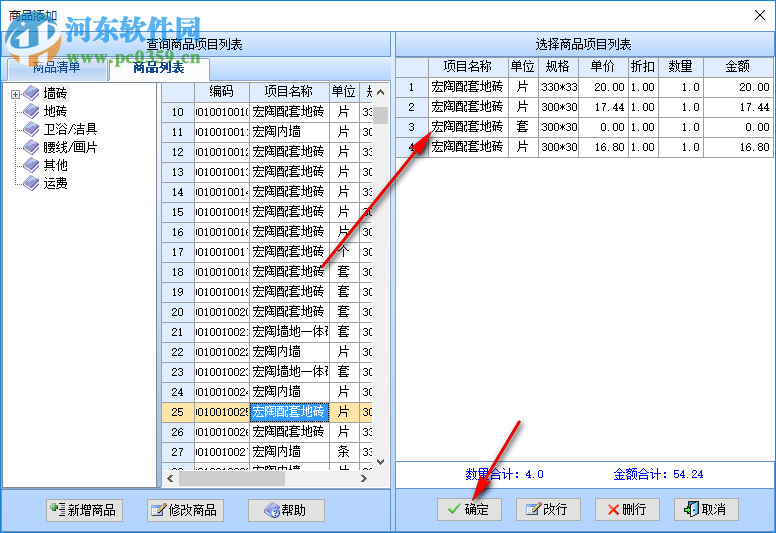Switch to the 商品列表 tab
The image size is (776, 533).
pyautogui.click(x=159, y=68)
